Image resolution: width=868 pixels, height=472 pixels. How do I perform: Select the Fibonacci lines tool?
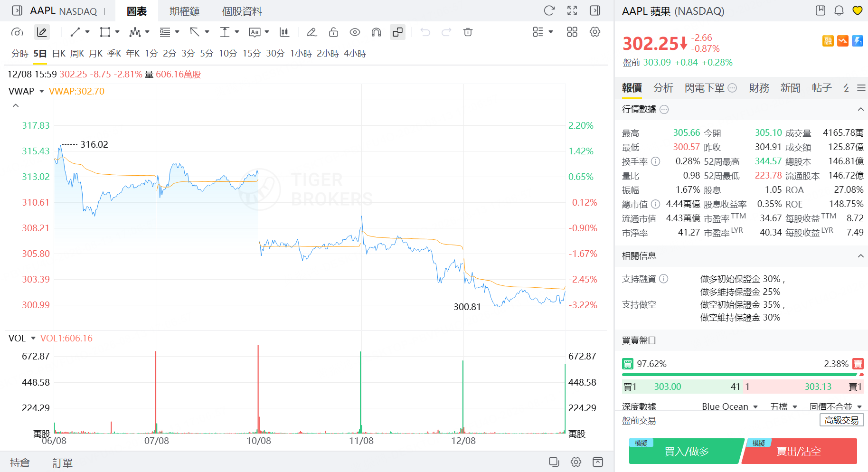pos(165,32)
